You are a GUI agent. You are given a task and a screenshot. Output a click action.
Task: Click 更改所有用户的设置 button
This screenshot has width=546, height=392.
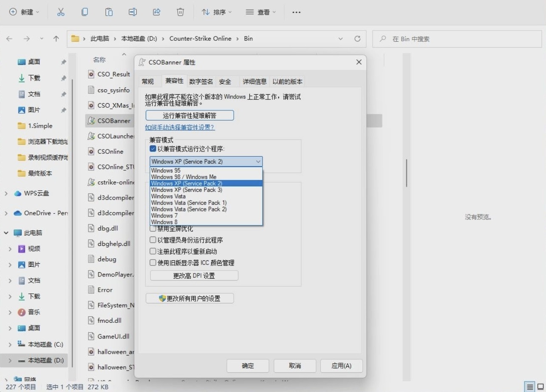190,299
